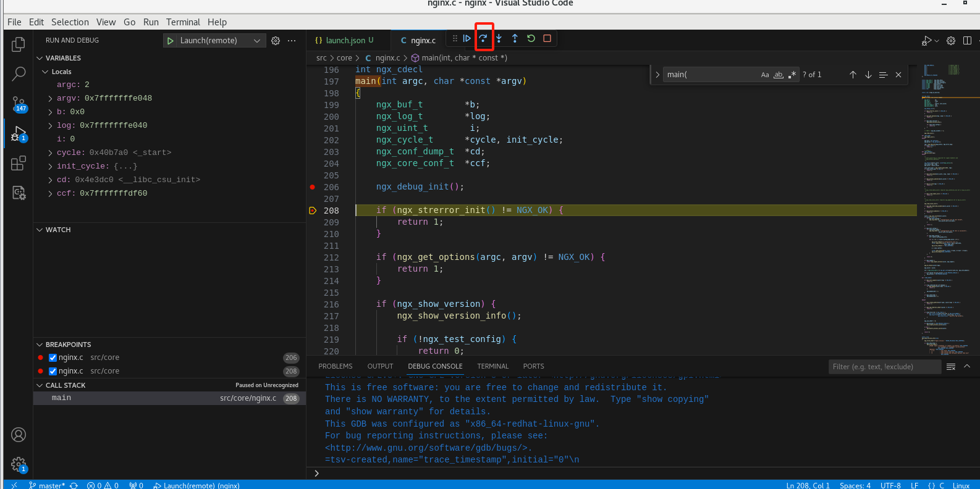Open launch.json via gear icon
The image size is (980, 489).
point(276,41)
